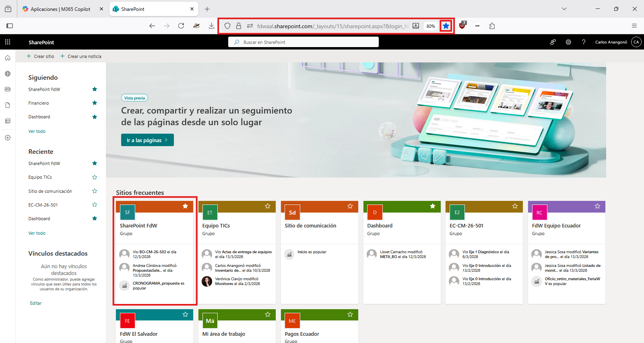Open the browser downloads arrow
This screenshot has height=343, width=644.
(211, 26)
